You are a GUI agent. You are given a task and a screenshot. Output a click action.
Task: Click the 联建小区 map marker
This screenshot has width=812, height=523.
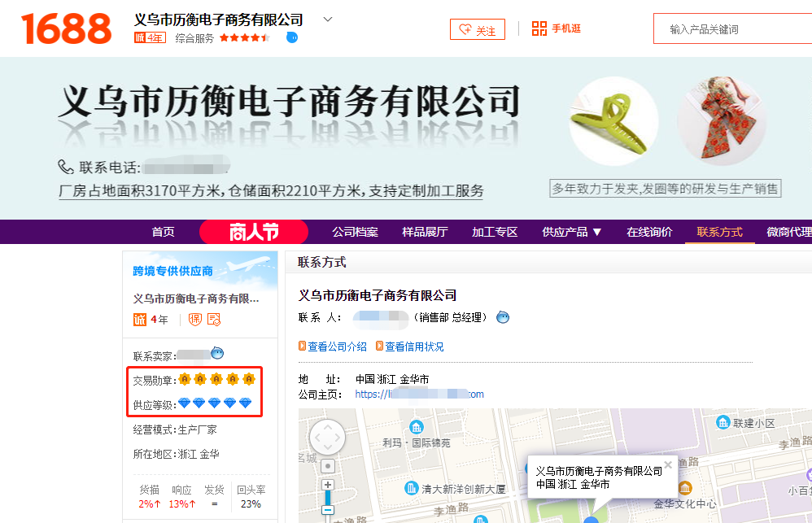pyautogui.click(x=723, y=422)
